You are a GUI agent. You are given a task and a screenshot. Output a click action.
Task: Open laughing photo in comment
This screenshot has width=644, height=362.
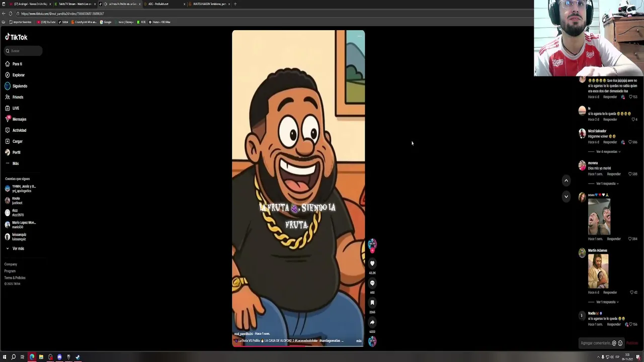pyautogui.click(x=599, y=217)
